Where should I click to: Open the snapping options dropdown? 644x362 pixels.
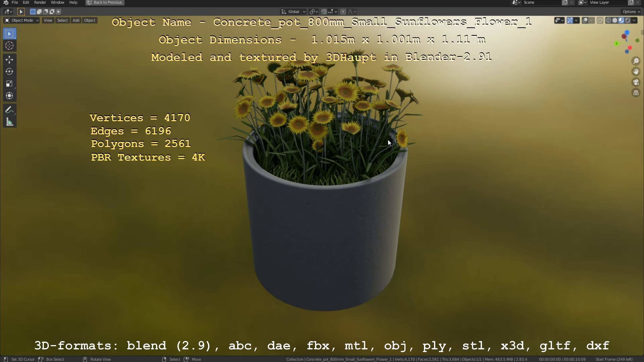click(333, 12)
